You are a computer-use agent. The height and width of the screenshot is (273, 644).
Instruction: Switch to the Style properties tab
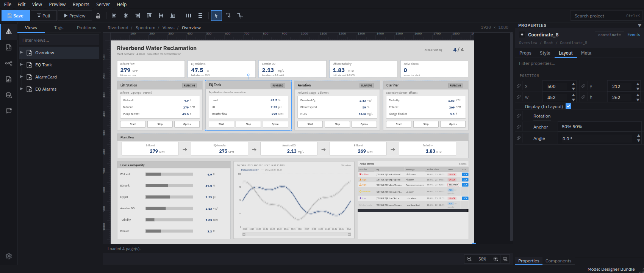coord(545,53)
